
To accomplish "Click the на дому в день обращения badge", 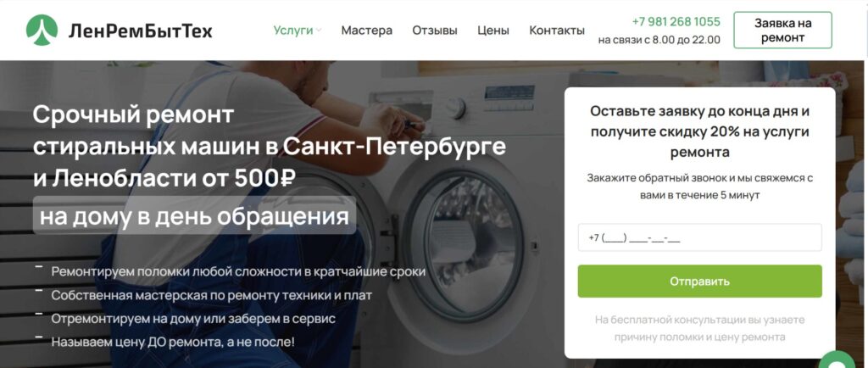I will (194, 216).
